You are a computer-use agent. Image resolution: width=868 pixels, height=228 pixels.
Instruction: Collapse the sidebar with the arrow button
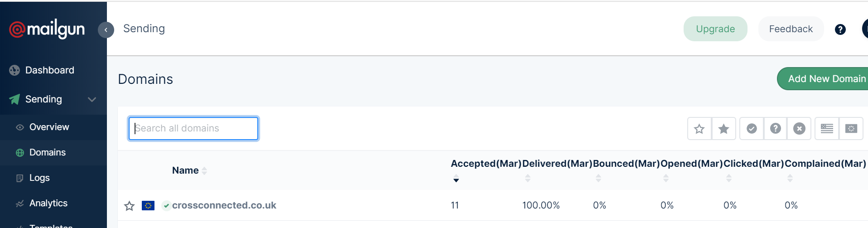click(106, 30)
